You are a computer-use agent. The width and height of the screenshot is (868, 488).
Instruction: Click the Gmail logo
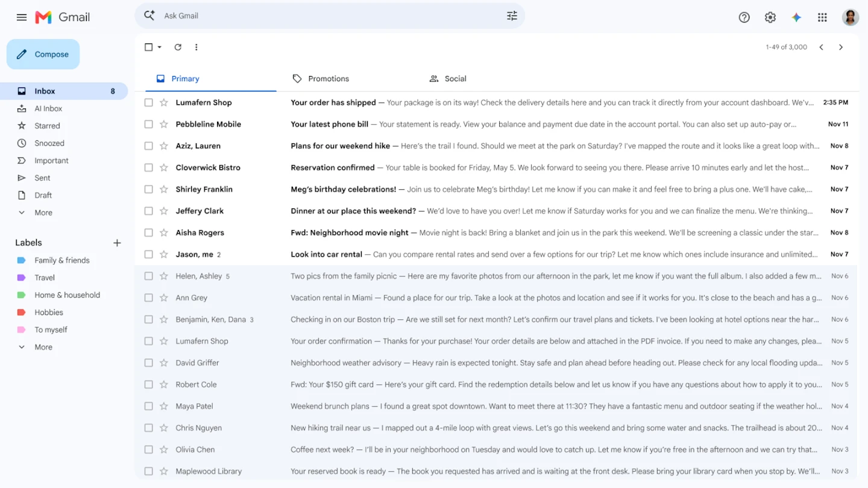pos(63,17)
